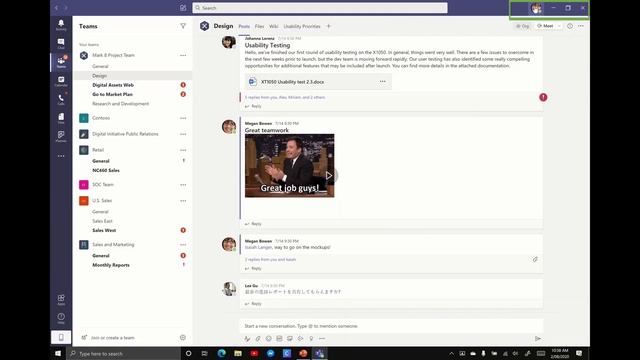Click the filter teams funnel icon
The image size is (640, 360).
[183, 26]
